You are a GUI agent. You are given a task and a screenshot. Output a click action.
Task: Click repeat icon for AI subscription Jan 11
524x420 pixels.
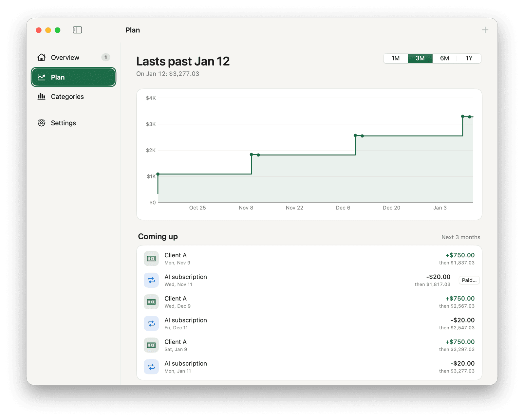(151, 367)
